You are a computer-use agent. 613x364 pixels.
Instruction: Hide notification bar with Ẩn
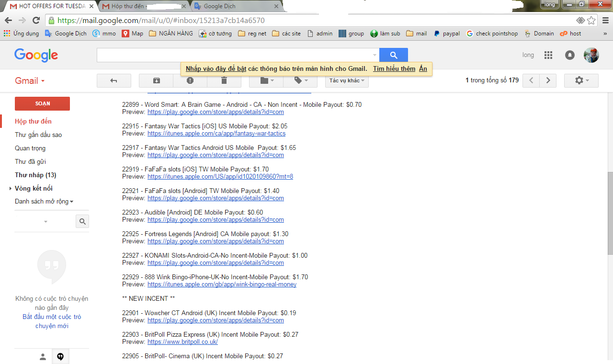tap(423, 69)
